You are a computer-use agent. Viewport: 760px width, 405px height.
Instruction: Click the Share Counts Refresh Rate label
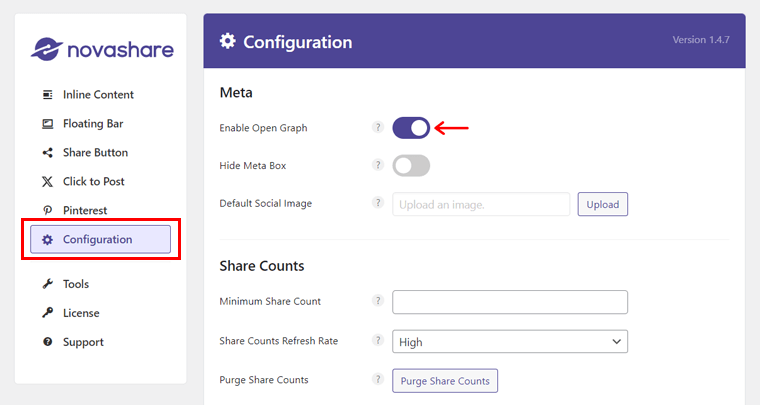pos(279,341)
